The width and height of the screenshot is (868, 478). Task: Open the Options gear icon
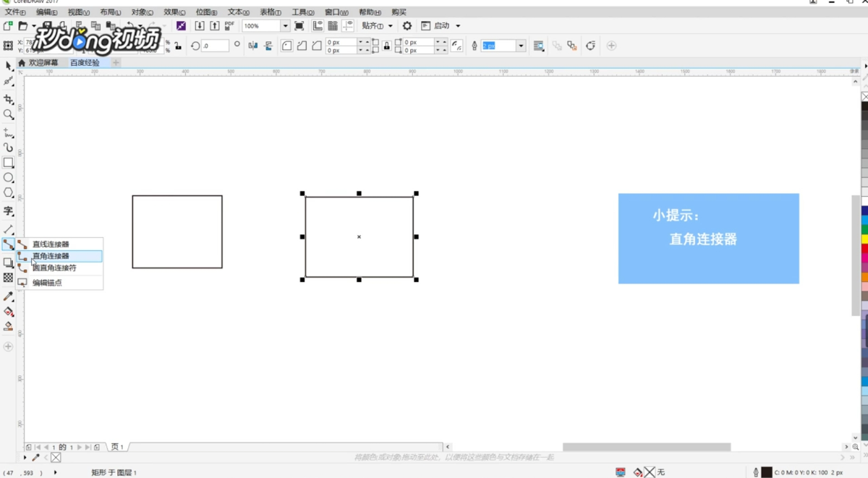click(x=407, y=26)
